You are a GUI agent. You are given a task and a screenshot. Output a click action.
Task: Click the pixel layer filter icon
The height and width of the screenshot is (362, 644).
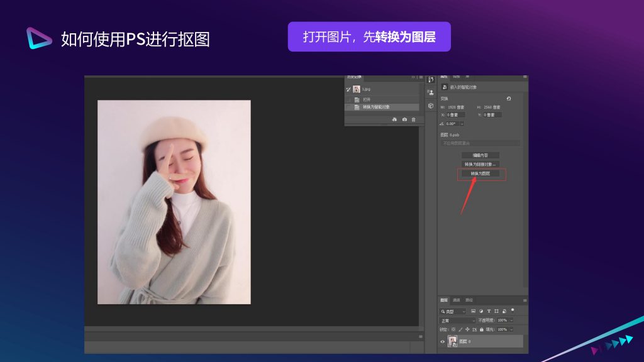click(x=473, y=311)
